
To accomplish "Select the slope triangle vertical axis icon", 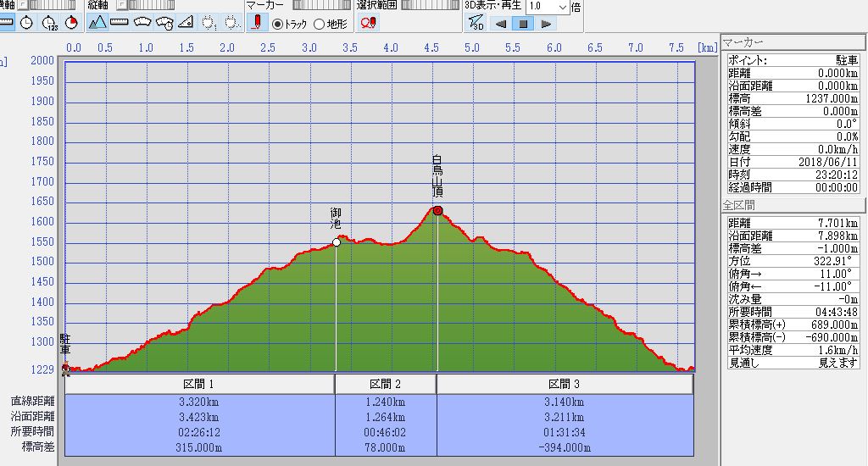I will (x=186, y=23).
